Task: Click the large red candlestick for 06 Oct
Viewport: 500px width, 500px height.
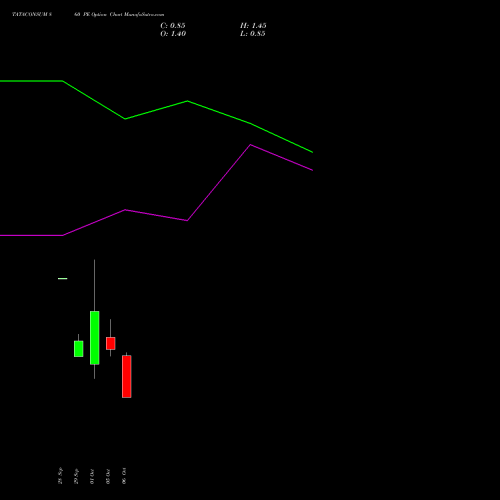Action: tap(127, 376)
